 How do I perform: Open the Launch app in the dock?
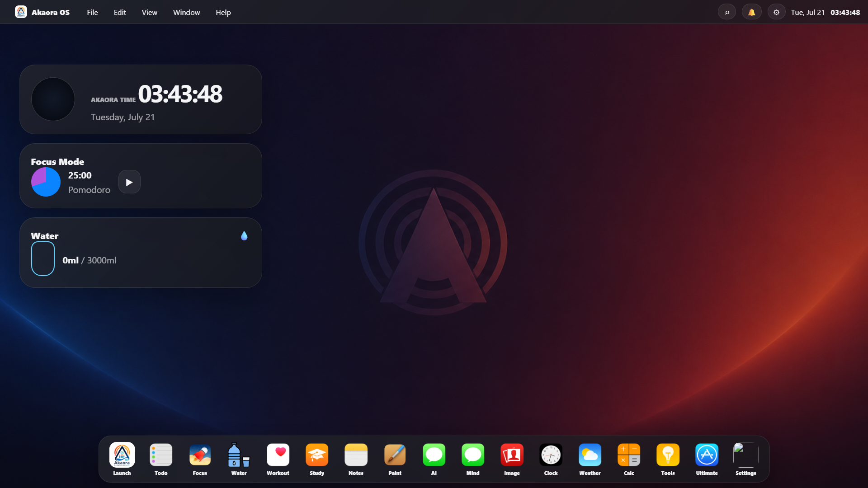tap(122, 459)
